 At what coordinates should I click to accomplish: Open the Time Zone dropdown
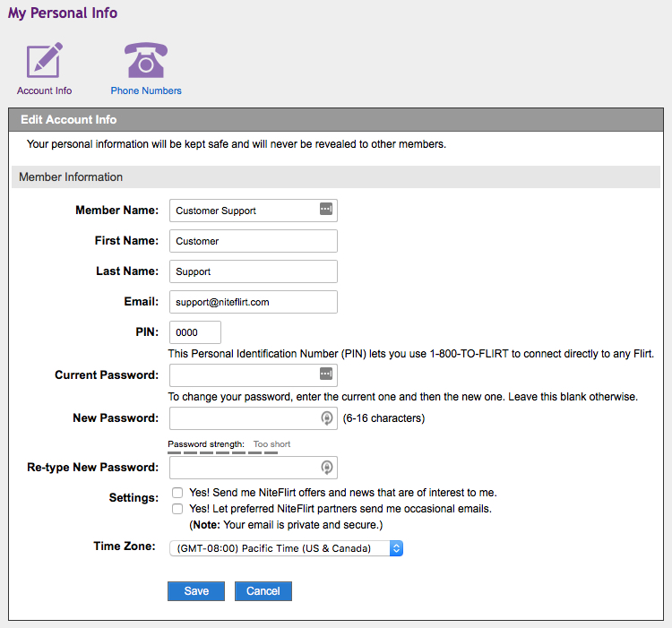(286, 548)
